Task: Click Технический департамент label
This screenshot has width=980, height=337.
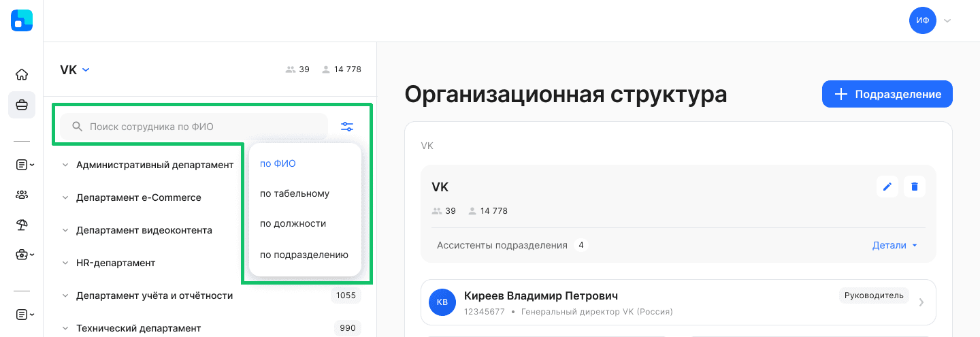Action: point(138,328)
